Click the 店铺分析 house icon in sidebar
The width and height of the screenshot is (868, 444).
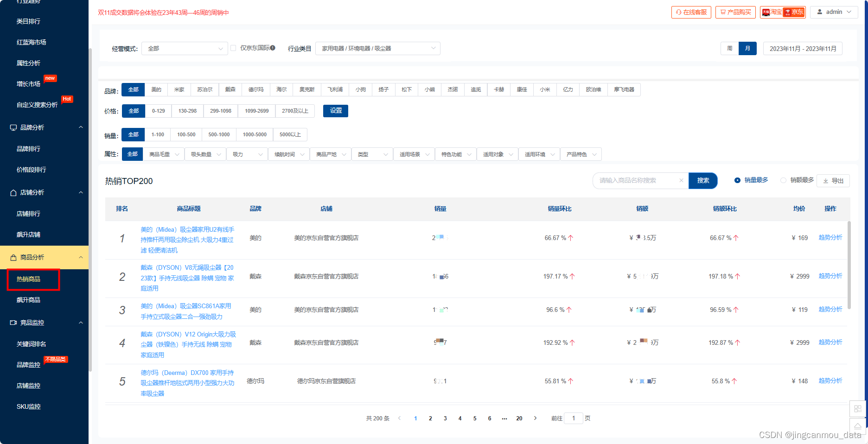[x=13, y=192]
